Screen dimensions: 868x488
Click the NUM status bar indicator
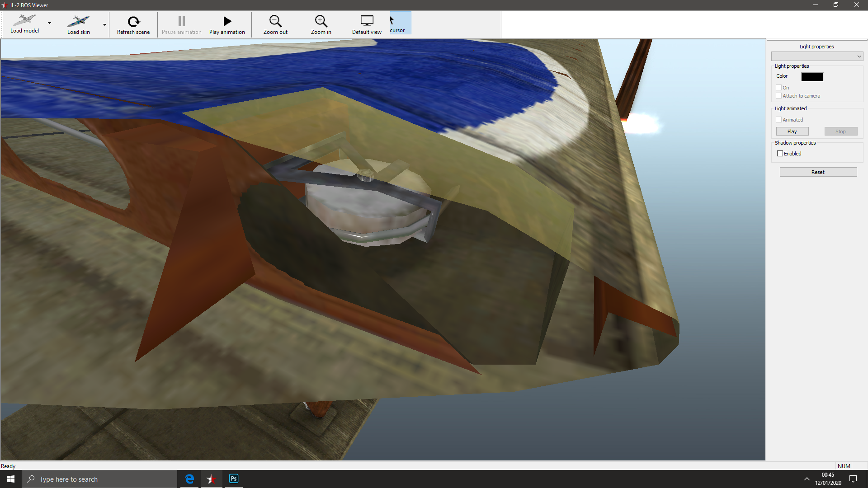(844, 466)
